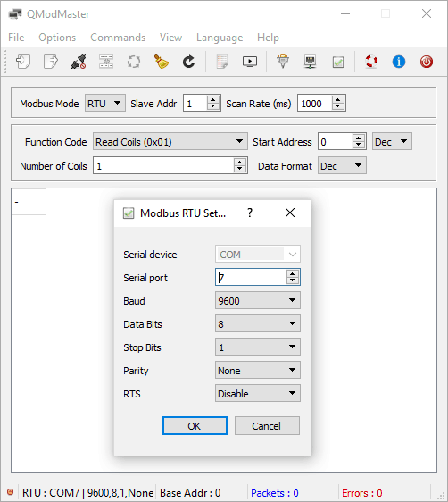Decrease the Slave Addr value
This screenshot has width=448, height=502.
click(x=213, y=106)
